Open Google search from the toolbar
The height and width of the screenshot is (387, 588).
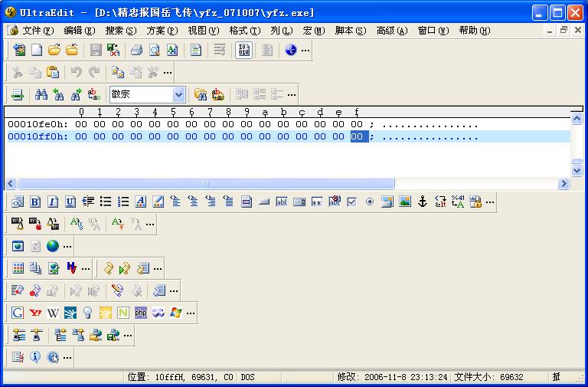tap(18, 313)
